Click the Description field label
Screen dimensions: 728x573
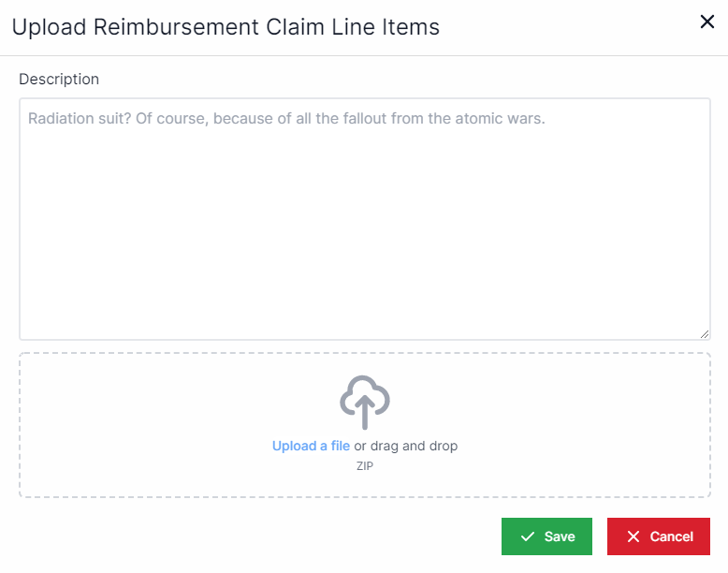(59, 80)
